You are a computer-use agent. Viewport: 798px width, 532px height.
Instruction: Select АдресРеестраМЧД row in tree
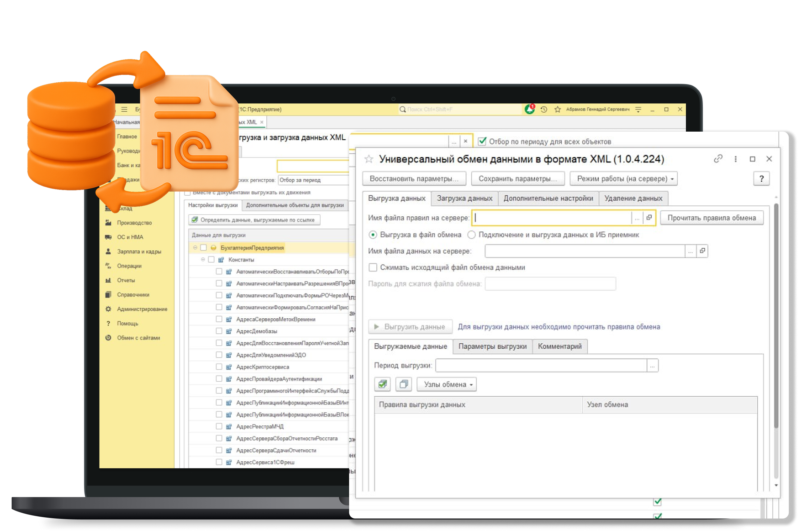269,426
